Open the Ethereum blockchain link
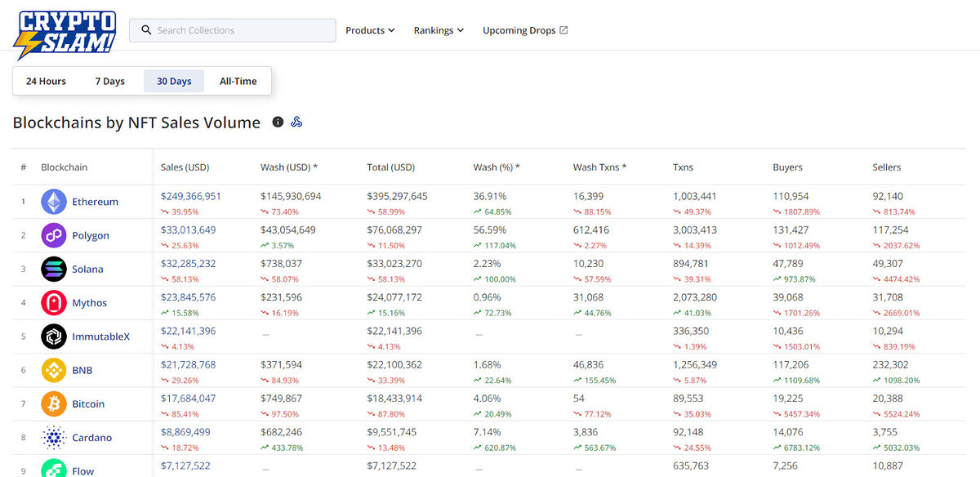 click(x=95, y=202)
